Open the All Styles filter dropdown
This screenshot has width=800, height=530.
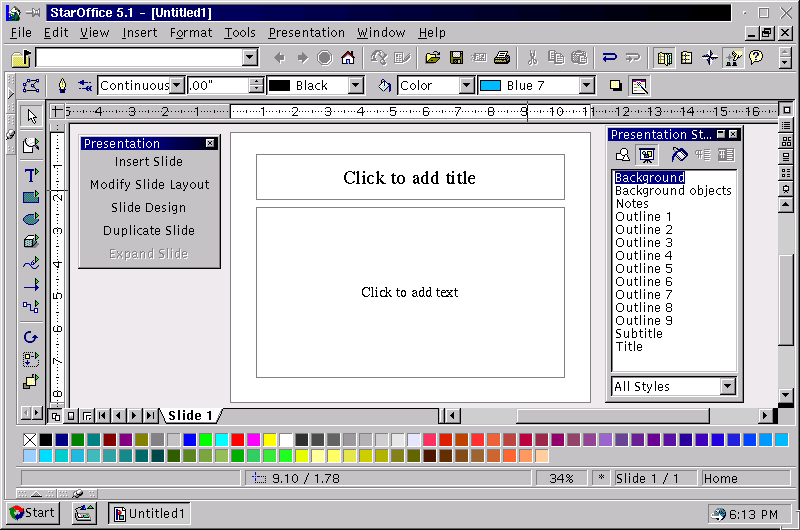727,387
